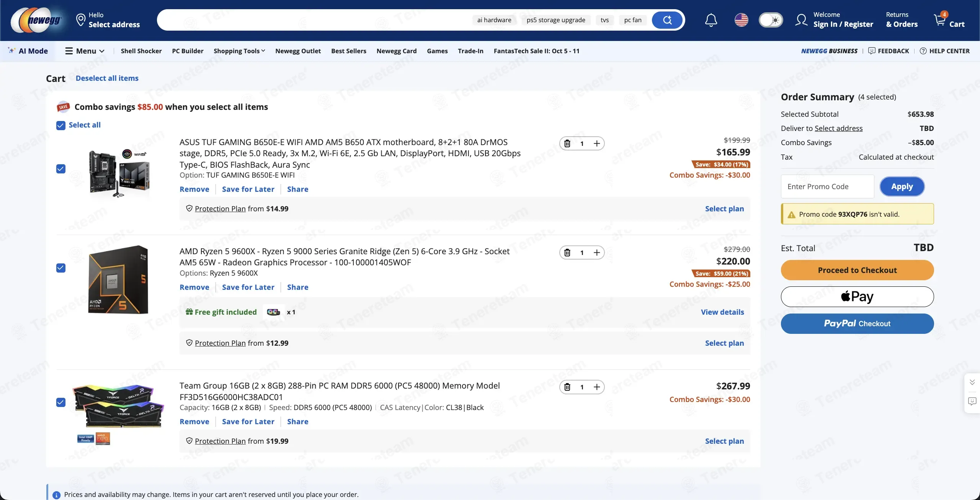Click PayPal Checkout button
The height and width of the screenshot is (500, 980).
coord(857,324)
